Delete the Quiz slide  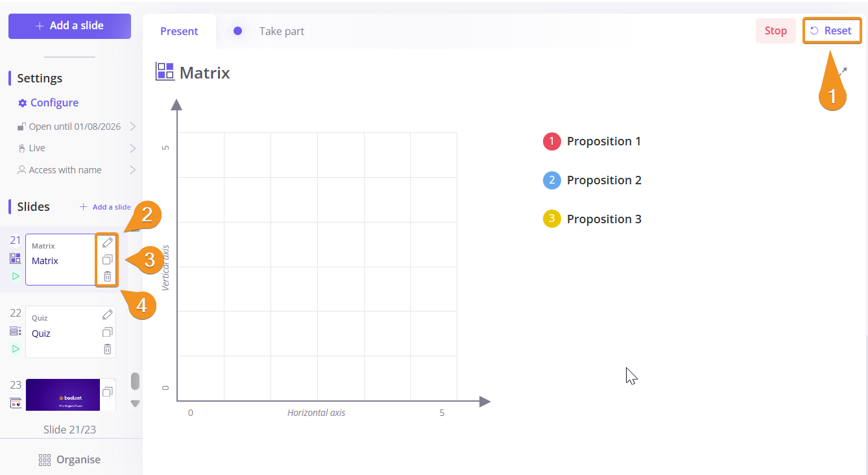click(108, 349)
